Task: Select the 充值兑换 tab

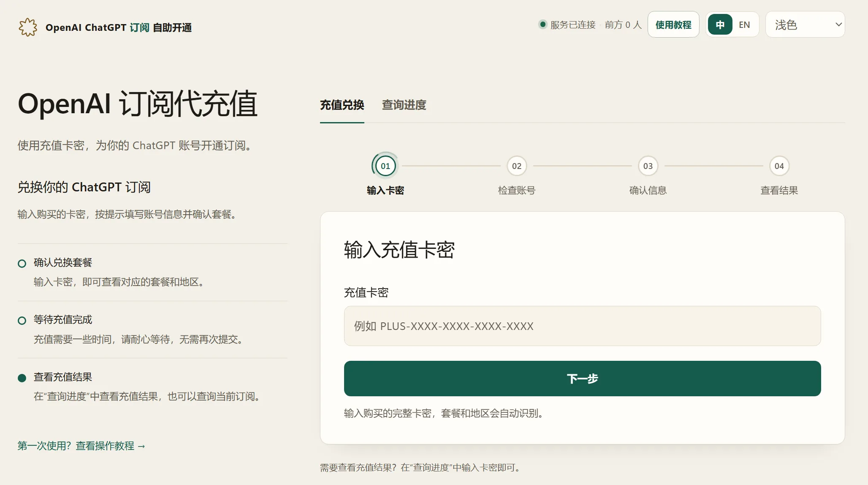Action: 342,105
